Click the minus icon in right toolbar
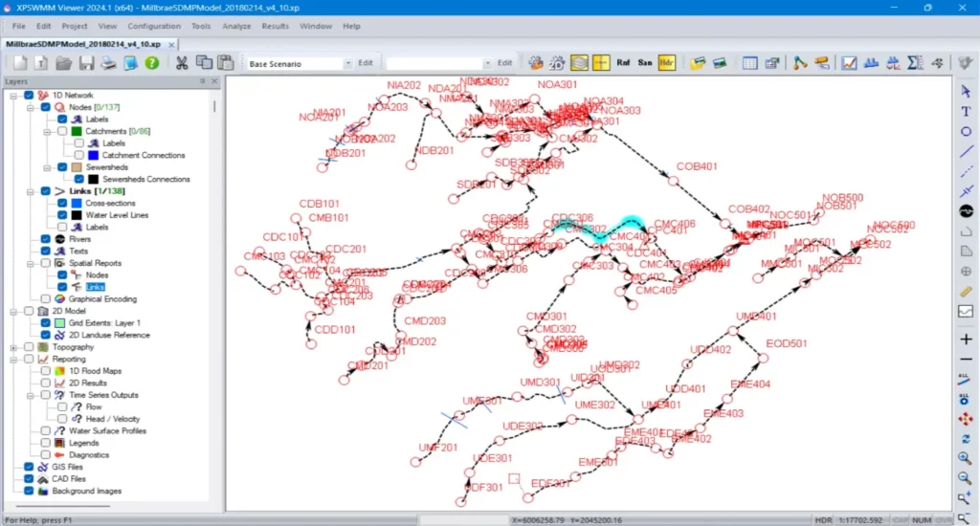 [x=966, y=360]
